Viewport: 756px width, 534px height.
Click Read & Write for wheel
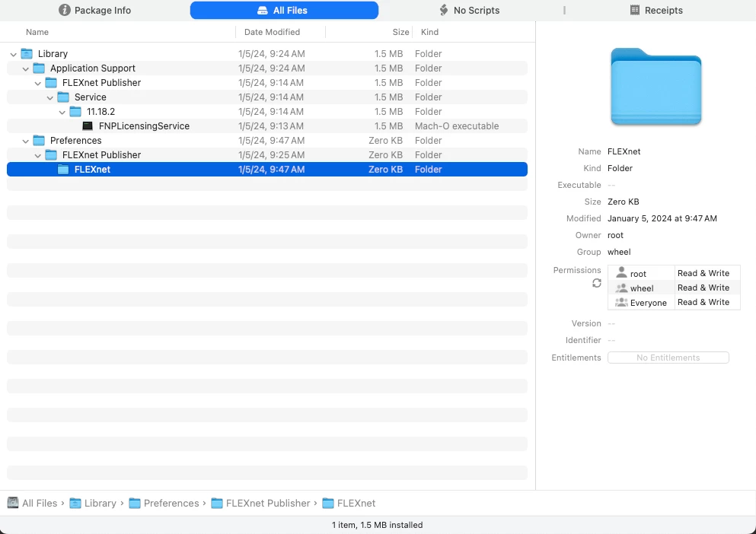703,288
